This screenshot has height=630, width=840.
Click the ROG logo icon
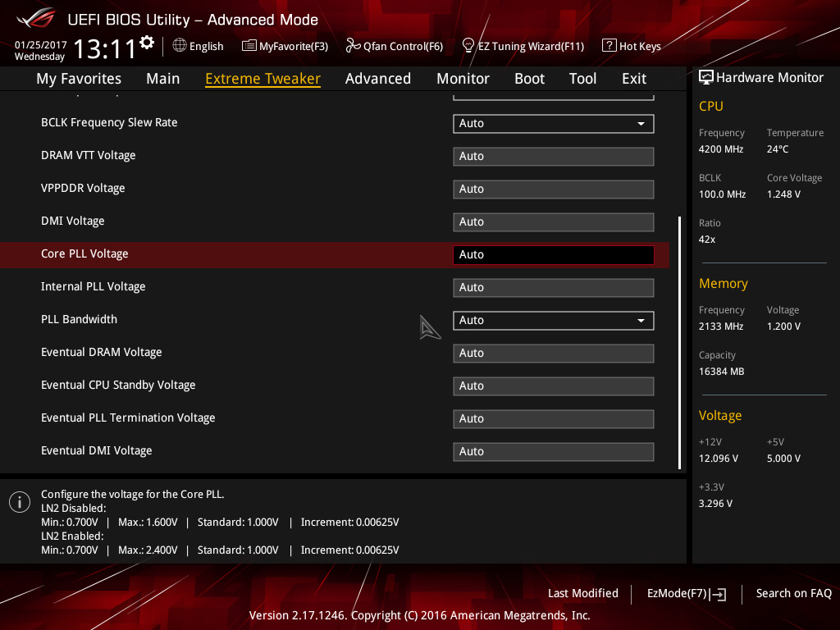pos(35,18)
